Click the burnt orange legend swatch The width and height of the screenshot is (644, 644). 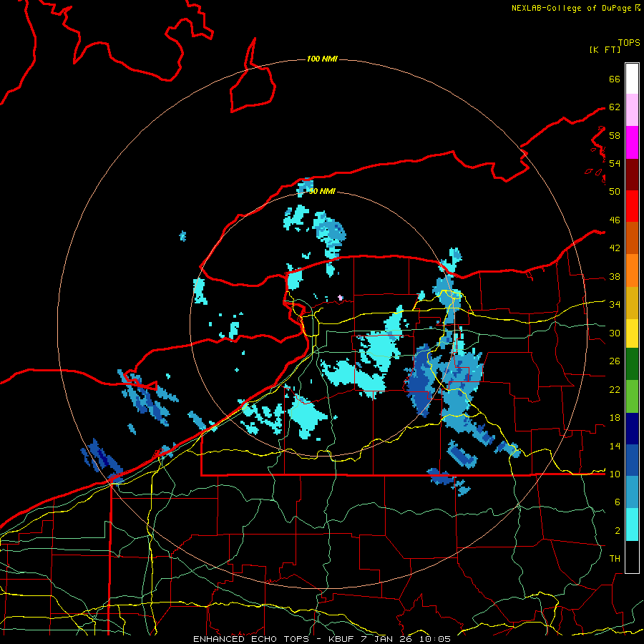632,238
